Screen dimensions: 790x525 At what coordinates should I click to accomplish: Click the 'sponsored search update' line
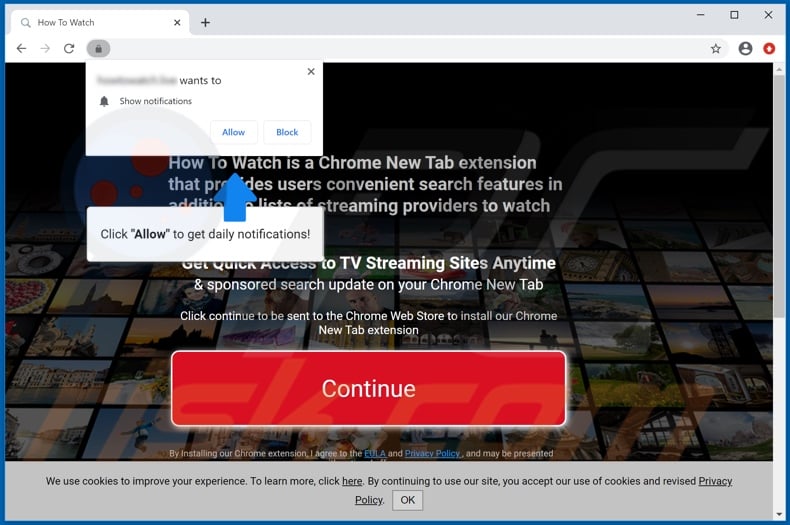pos(368,285)
